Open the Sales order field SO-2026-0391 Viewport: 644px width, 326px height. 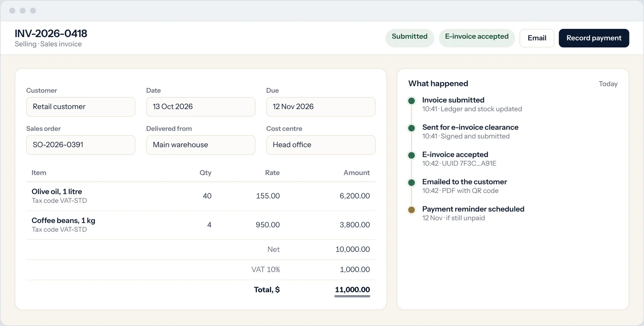pos(80,145)
